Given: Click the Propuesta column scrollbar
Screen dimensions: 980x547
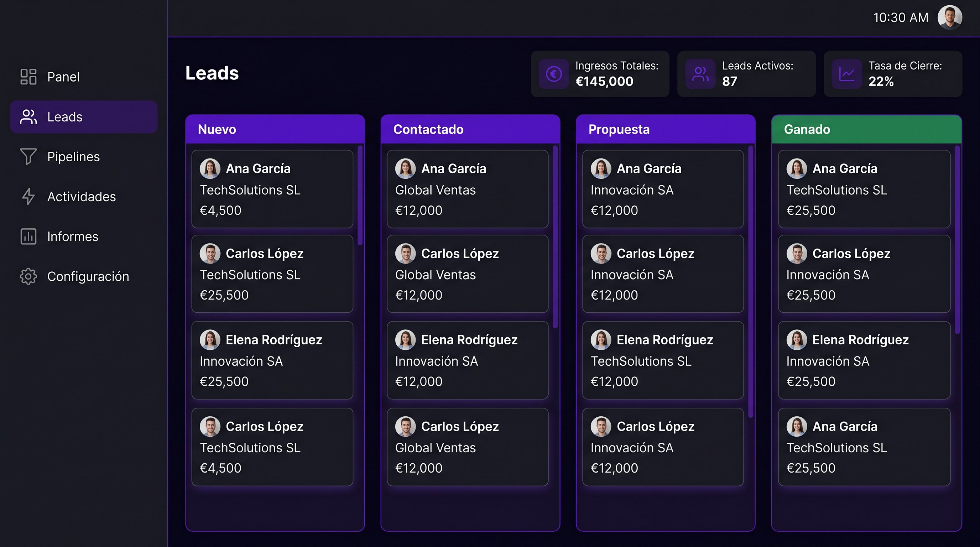Looking at the screenshot, I should click(751, 282).
